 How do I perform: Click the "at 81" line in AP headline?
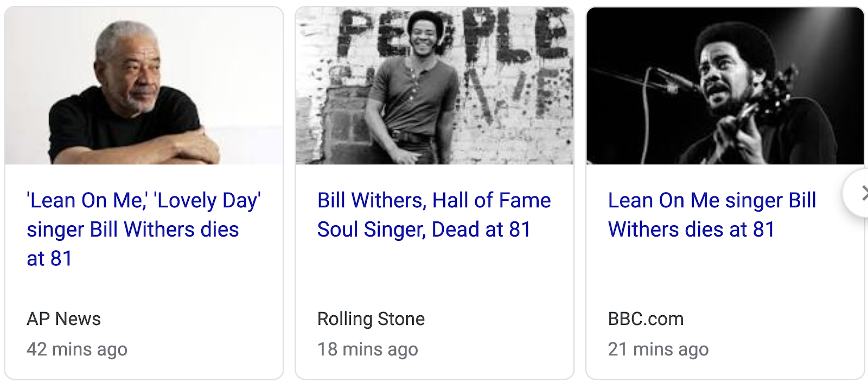(49, 259)
